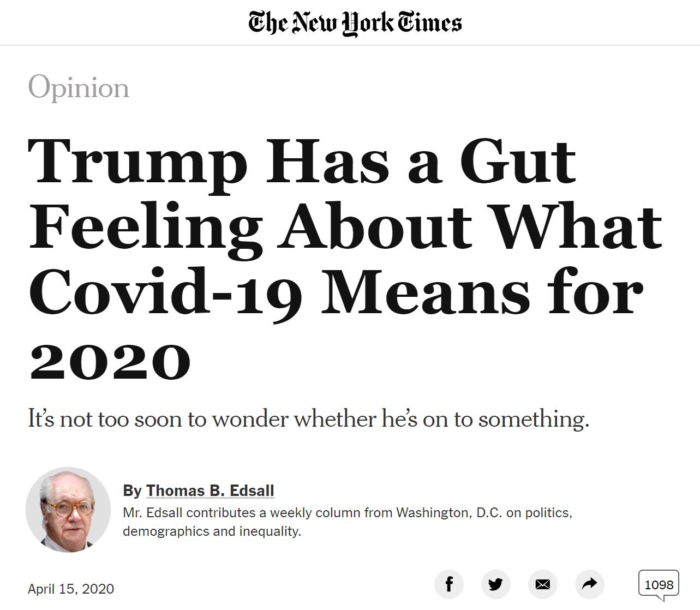This screenshot has height=610, width=700.
Task: Click the word 'Trump' in the headline
Action: (137, 162)
